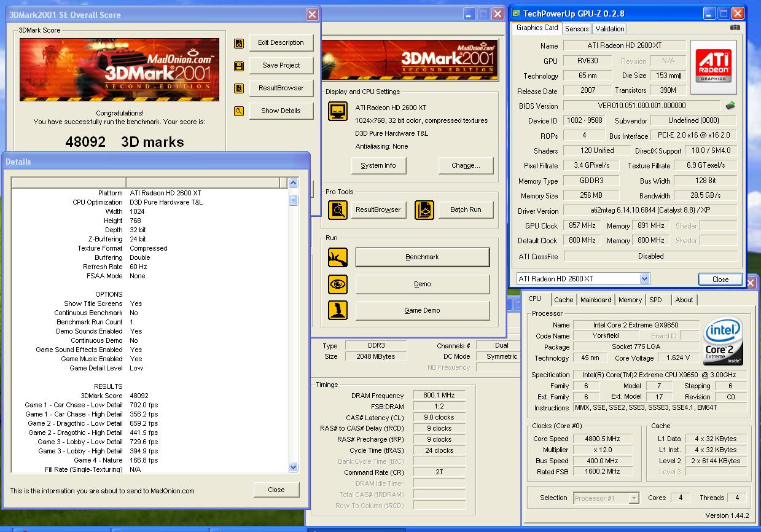Click the Game 1 Car Chase Low Detail row
Image resolution: width=761 pixels, height=532 pixels.
click(149, 405)
